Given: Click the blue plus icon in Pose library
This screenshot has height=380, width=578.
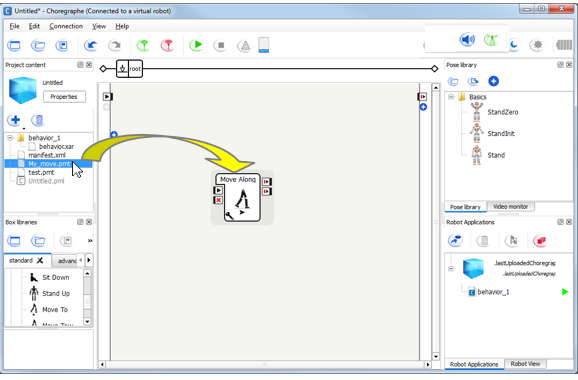Looking at the screenshot, I should coord(493,81).
